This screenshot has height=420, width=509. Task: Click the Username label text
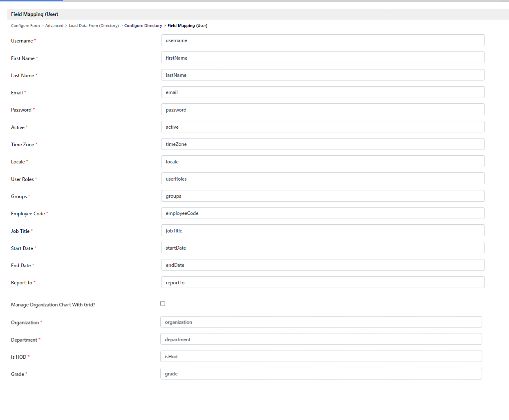coord(22,41)
